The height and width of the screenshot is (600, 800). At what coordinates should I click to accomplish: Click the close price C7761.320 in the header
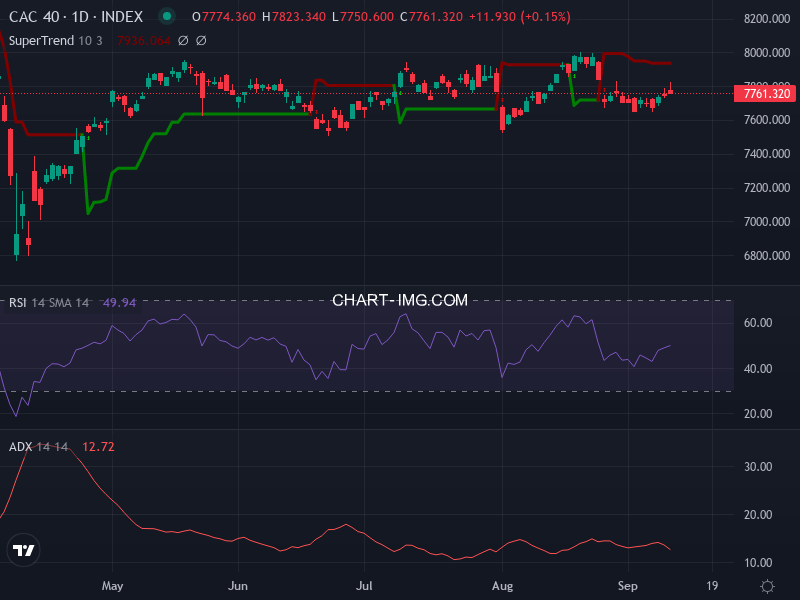[x=431, y=17]
